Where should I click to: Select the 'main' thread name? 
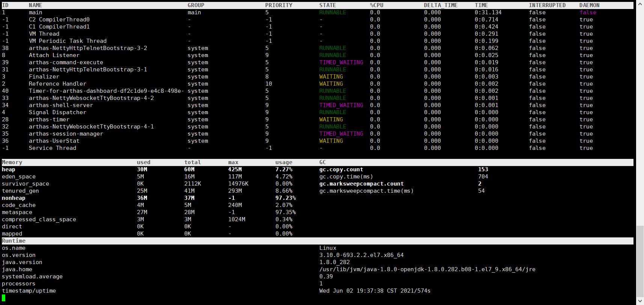36,12
